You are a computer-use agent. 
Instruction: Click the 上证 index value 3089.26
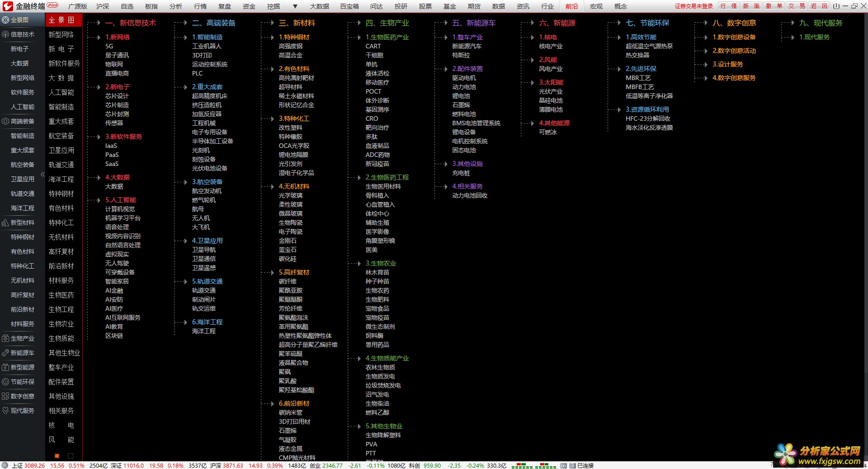(35, 465)
